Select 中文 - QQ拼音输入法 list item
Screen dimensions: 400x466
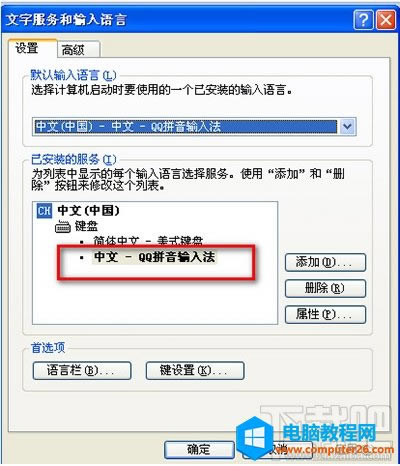154,257
